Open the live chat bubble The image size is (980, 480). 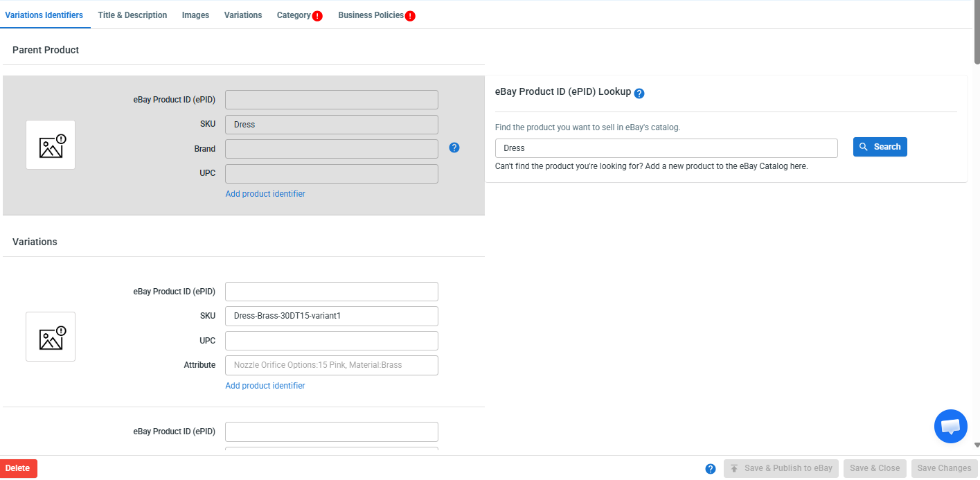(x=951, y=427)
